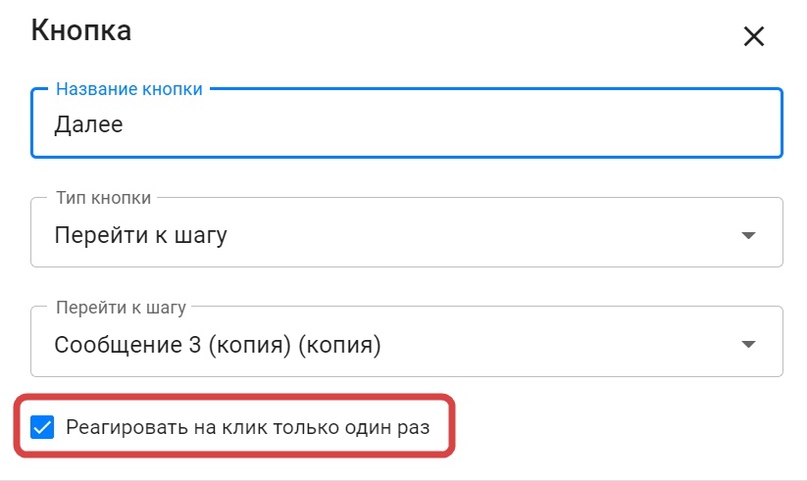Click the blue checkmark box icon
807x481 pixels.
(42, 428)
